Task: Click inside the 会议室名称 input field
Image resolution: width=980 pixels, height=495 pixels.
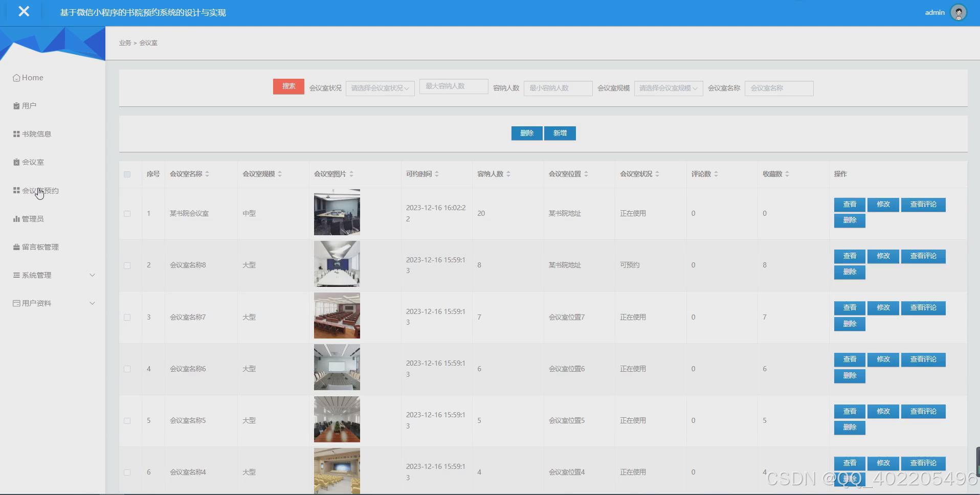Action: point(778,88)
